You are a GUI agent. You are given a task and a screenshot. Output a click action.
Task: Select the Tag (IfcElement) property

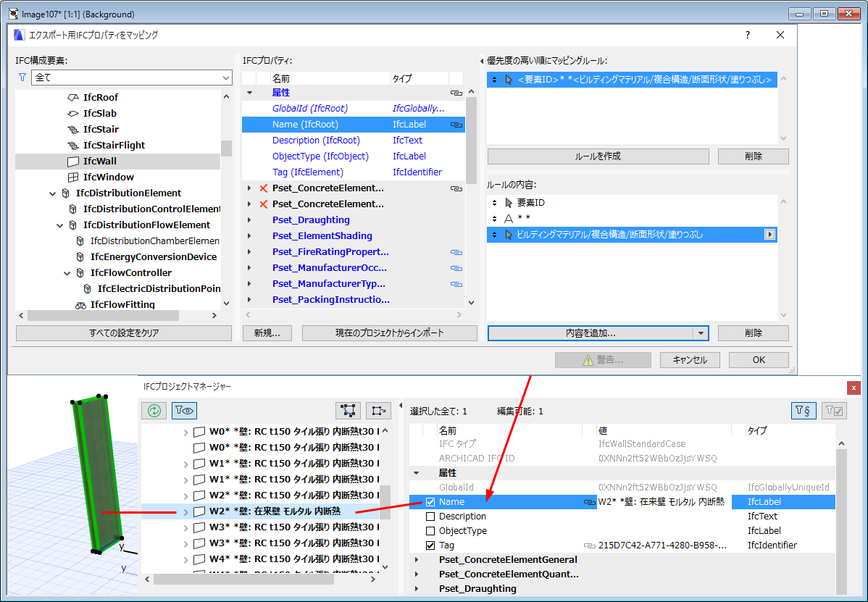click(x=308, y=172)
